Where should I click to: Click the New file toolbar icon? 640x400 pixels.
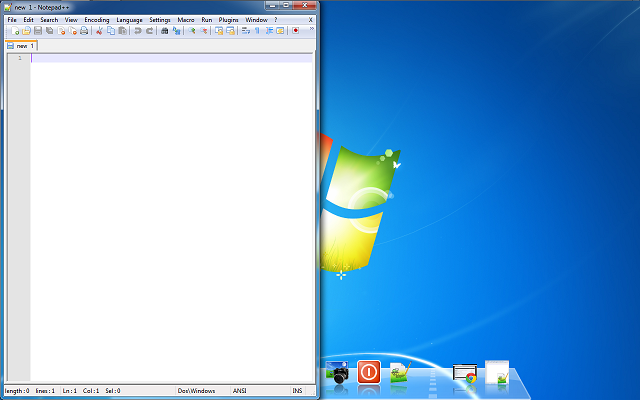tap(13, 31)
